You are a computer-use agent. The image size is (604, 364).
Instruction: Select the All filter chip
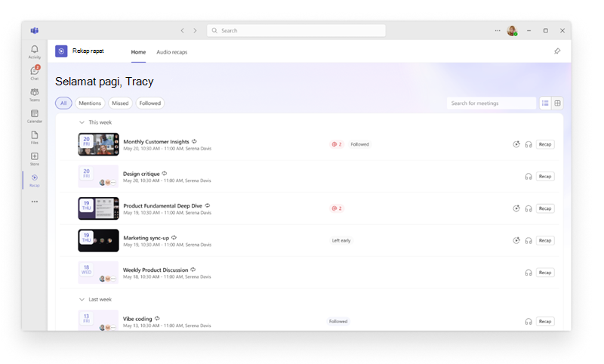[x=63, y=103]
